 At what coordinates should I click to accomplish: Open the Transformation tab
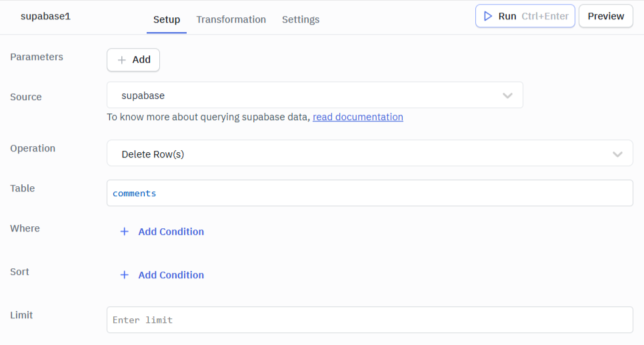point(231,19)
